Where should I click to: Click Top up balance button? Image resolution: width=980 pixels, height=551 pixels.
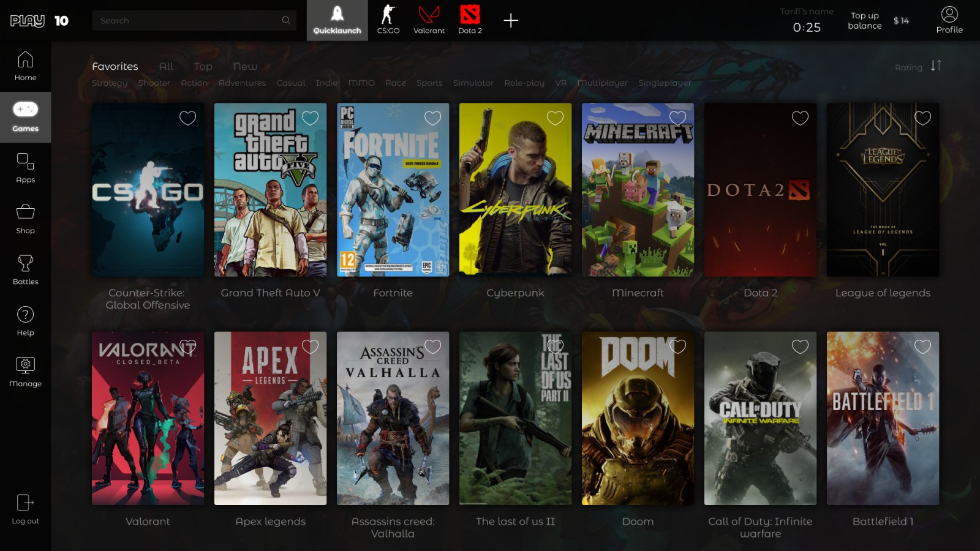(865, 20)
